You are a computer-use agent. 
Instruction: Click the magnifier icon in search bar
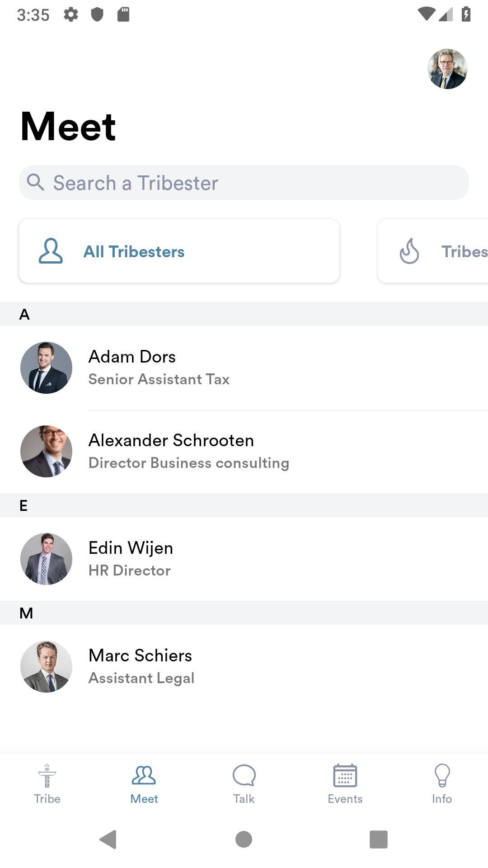pos(35,182)
